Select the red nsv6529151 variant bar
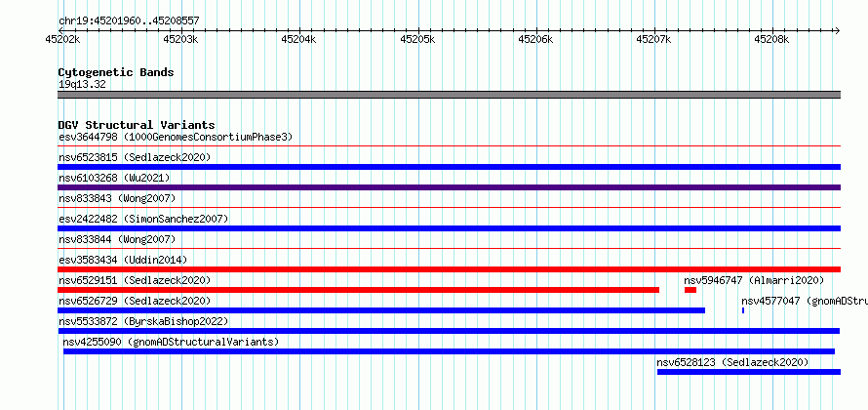Viewport: 868px width, 410px height. click(x=358, y=290)
